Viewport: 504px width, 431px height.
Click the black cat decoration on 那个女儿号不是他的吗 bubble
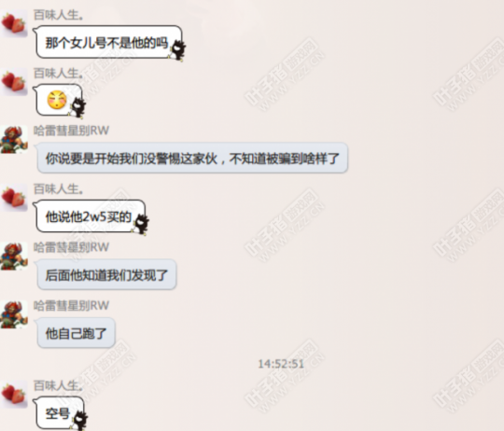(x=177, y=50)
